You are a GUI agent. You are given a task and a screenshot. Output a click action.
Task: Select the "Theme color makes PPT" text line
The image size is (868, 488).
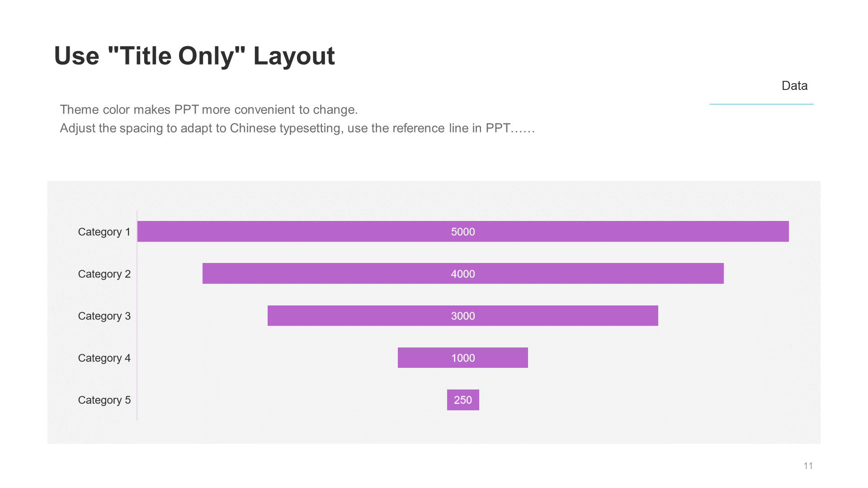point(208,110)
